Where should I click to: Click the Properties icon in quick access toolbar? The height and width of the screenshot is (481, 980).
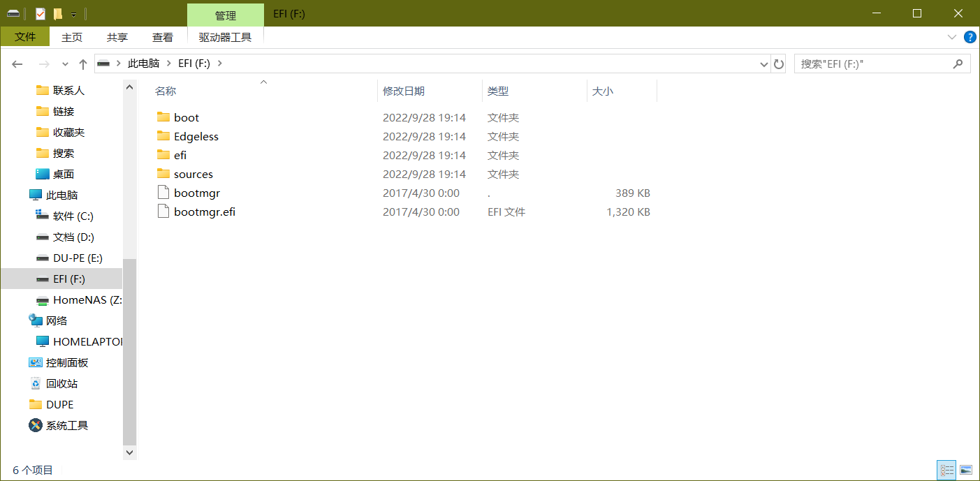[x=41, y=13]
